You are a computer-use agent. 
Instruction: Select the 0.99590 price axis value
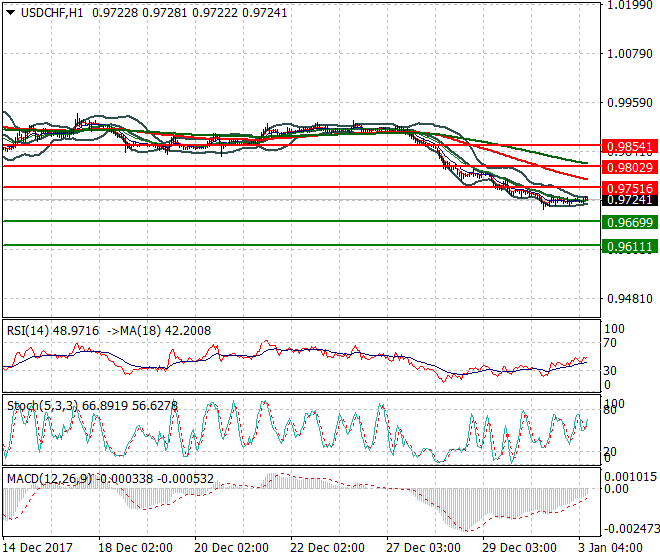pyautogui.click(x=630, y=103)
